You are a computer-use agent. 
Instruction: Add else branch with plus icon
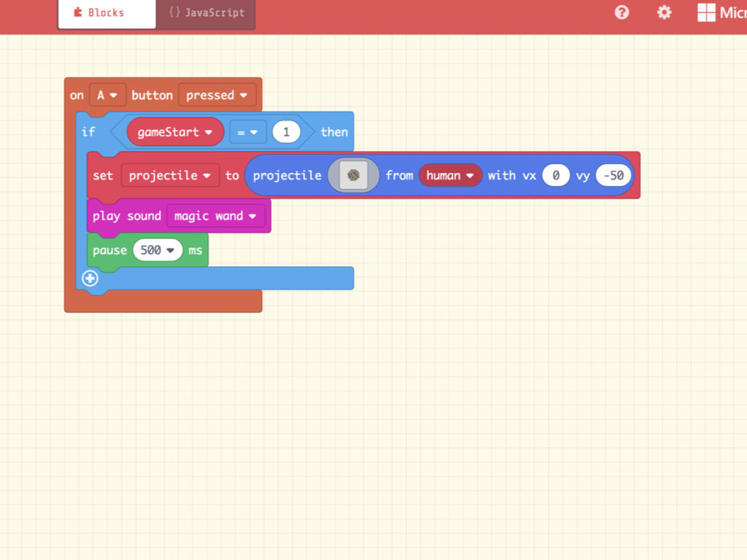pyautogui.click(x=90, y=278)
